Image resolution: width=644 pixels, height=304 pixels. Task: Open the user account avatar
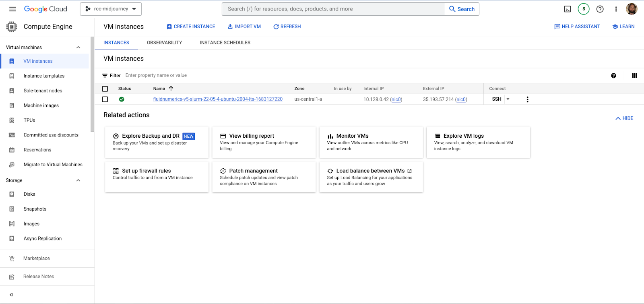[x=632, y=9]
